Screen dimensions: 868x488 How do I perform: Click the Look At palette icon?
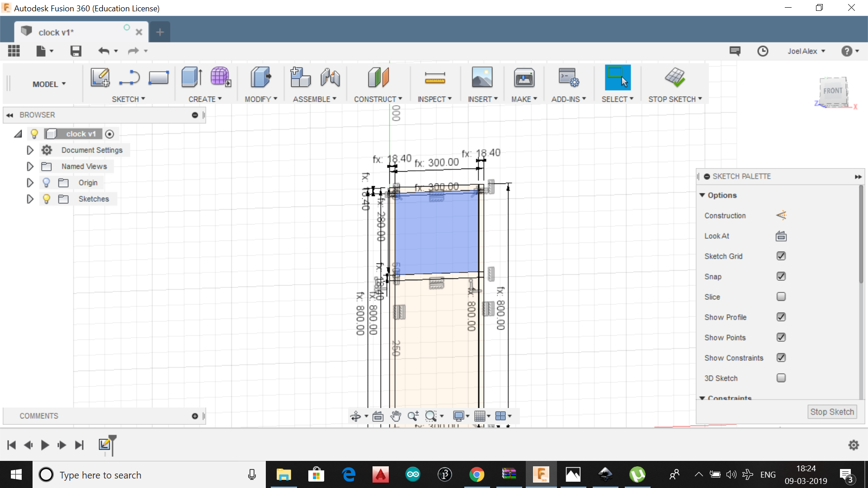[781, 236]
